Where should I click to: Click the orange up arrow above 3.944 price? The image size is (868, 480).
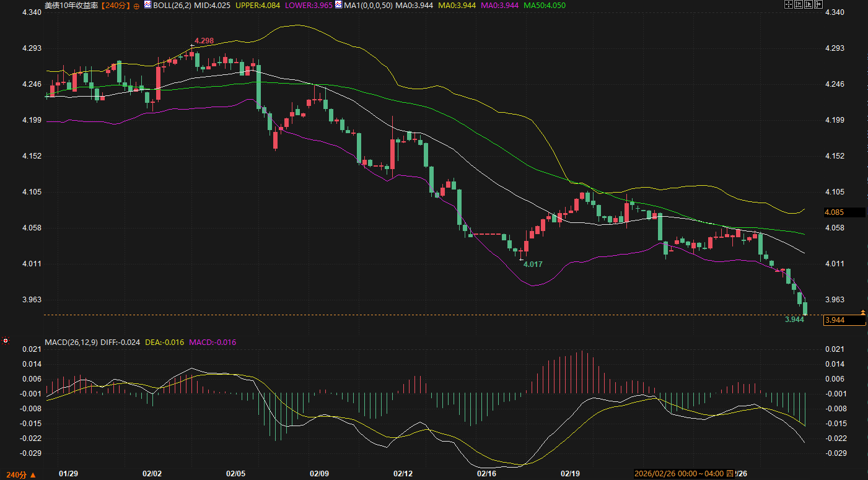click(x=862, y=311)
